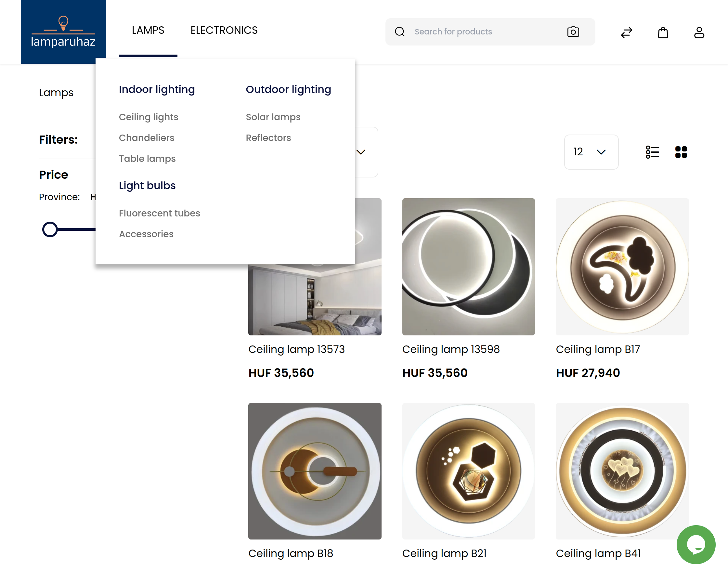Viewport: 728px width, 572px height.
Task: Click the shopping cart icon
Action: [662, 32]
